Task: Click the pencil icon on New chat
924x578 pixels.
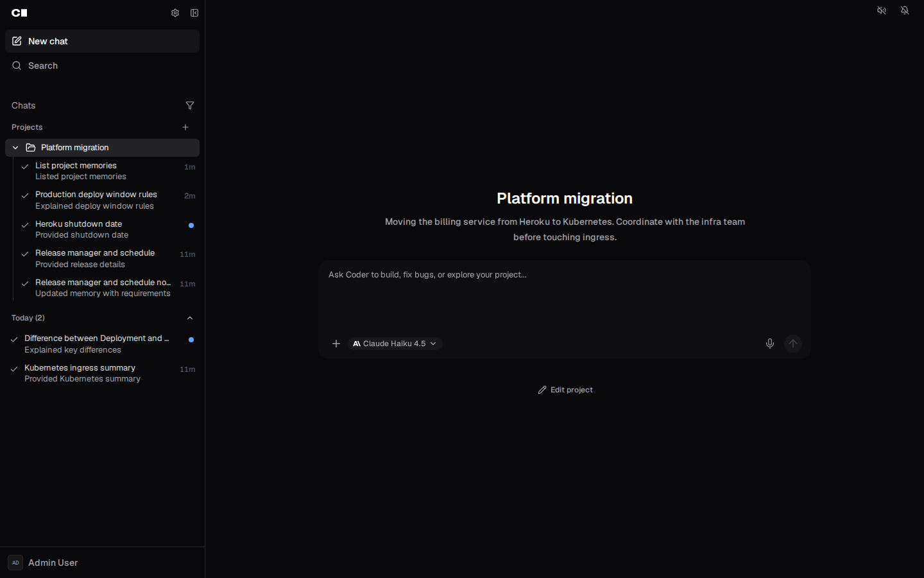Action: 17,41
